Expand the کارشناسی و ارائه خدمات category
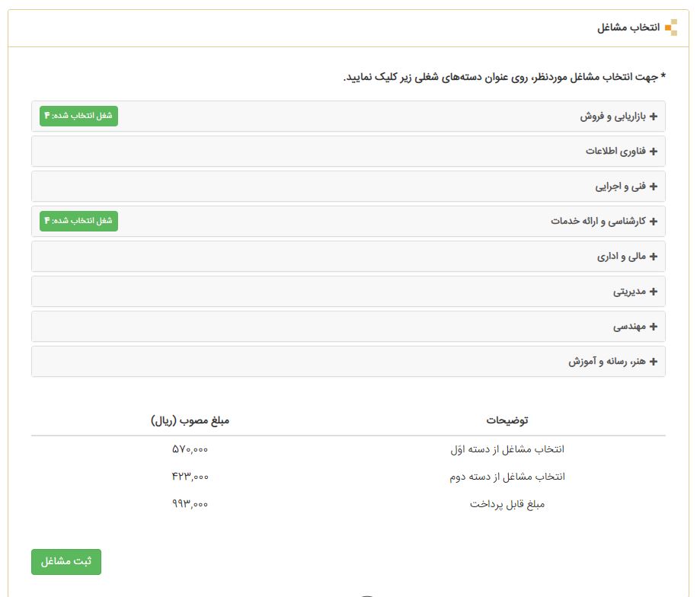700x597 pixels. click(x=348, y=222)
